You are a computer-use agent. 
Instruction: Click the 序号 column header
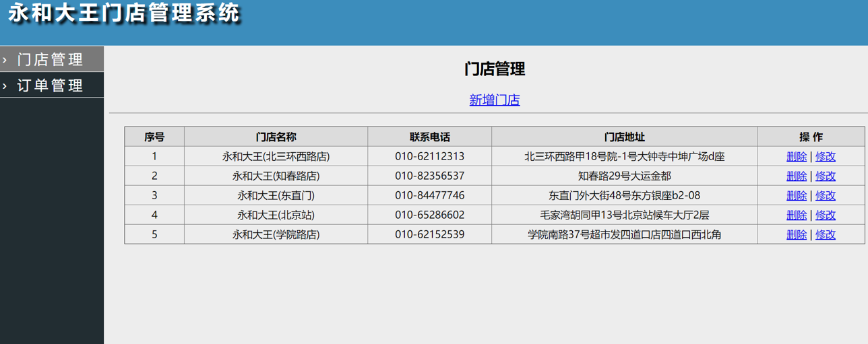tap(154, 137)
